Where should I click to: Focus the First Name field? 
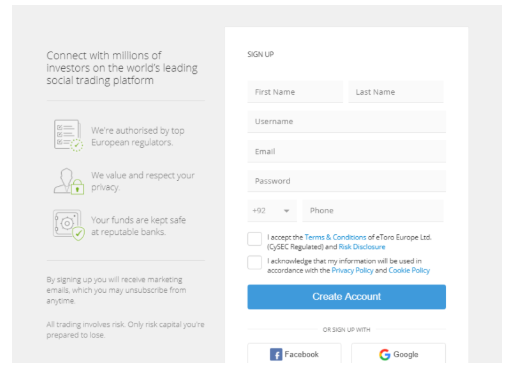(x=295, y=92)
